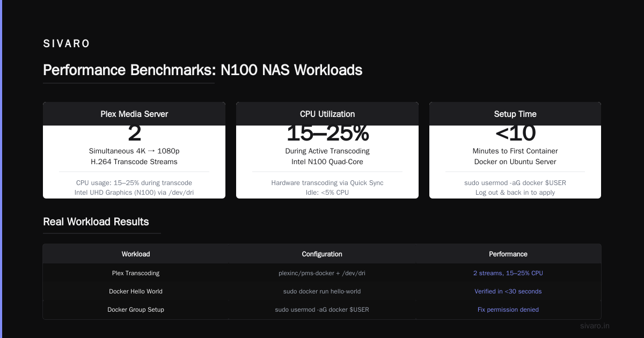Select 'H.264 Transcode Streams' line
Screen dimensions: 644x338
pyautogui.click(x=134, y=161)
